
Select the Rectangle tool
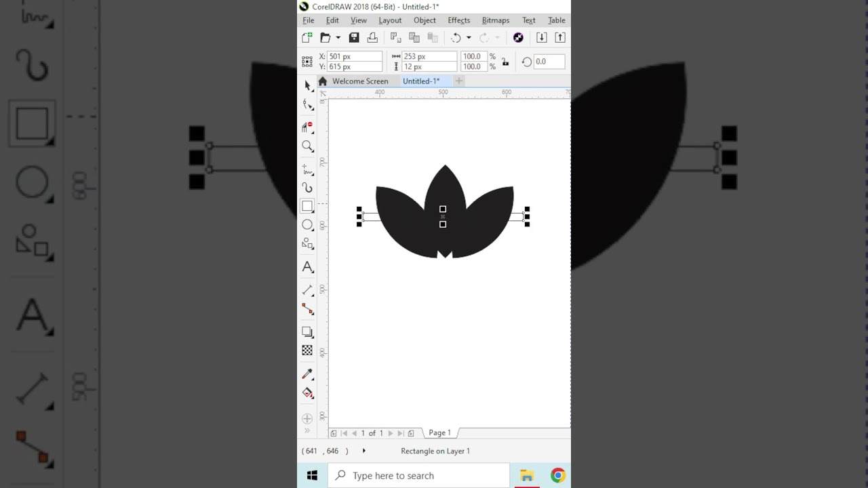click(308, 206)
